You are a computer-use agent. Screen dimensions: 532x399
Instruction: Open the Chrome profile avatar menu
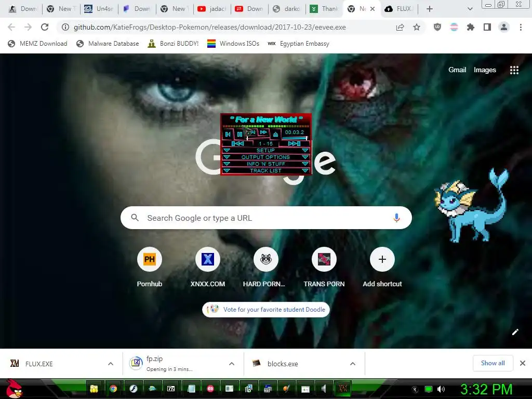tap(504, 27)
